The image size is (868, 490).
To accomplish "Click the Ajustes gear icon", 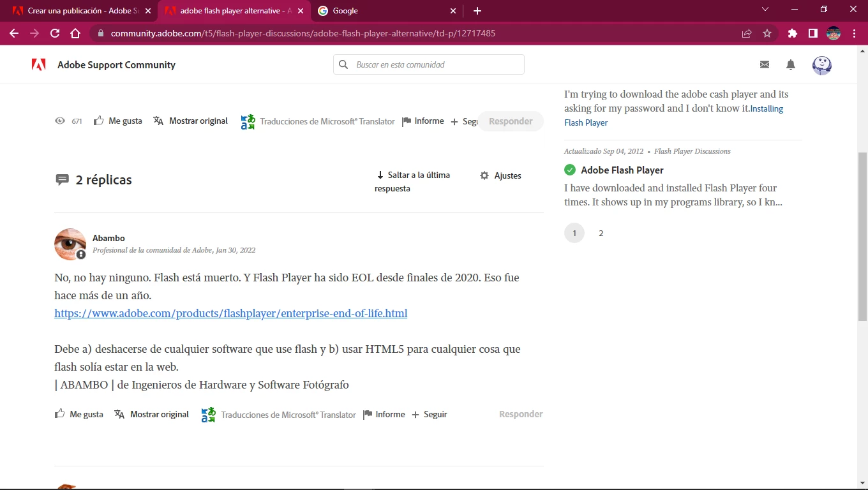I will pos(484,175).
